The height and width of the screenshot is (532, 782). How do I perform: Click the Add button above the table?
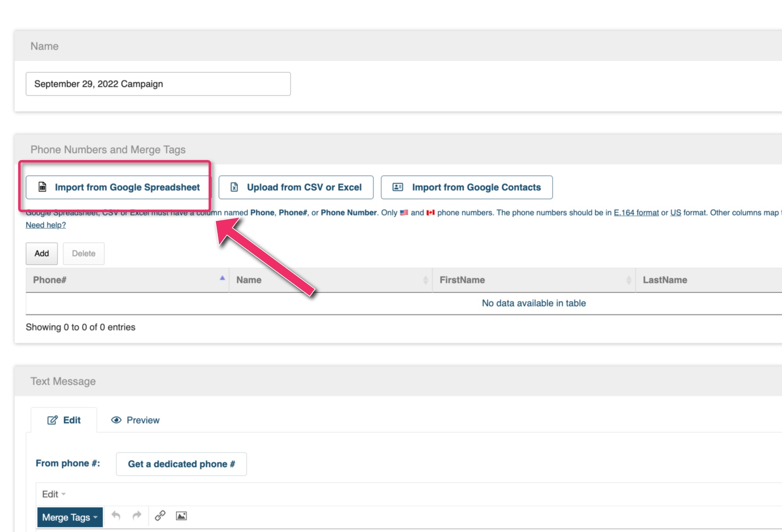(41, 254)
